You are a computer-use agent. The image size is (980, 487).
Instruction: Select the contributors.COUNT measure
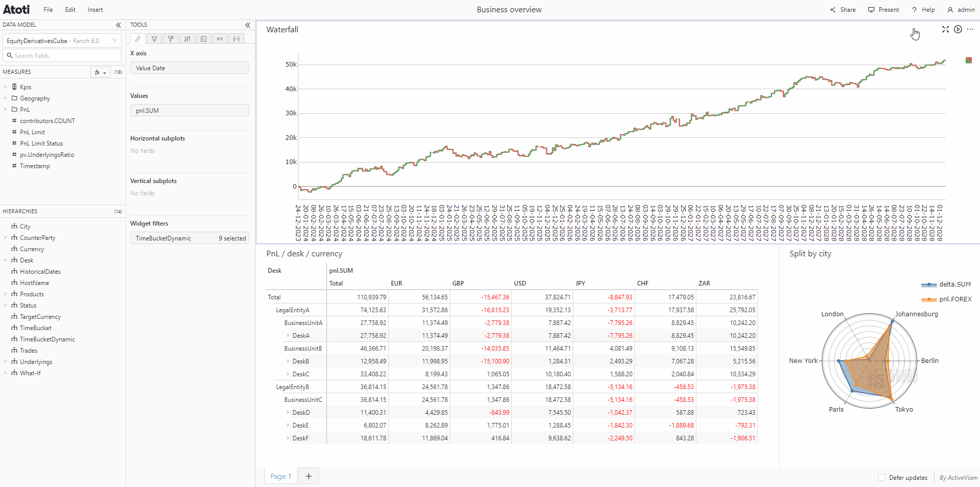pyautogui.click(x=47, y=121)
